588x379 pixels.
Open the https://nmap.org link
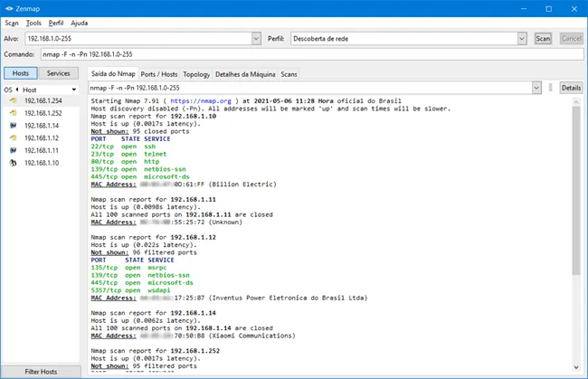[201, 100]
